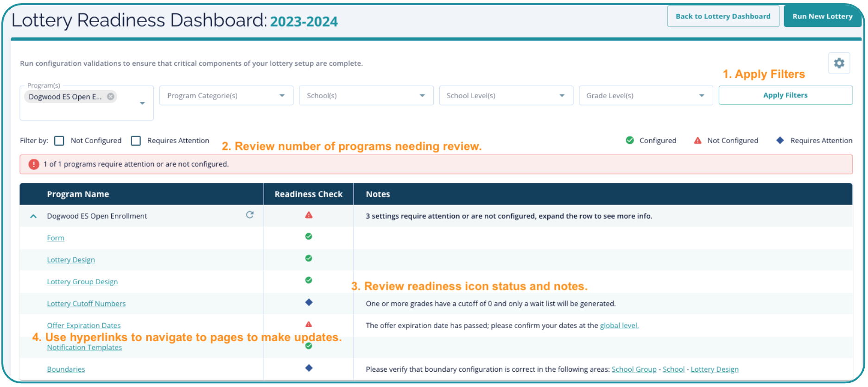Click the blue diamond icon for Boundaries row
Image resolution: width=868 pixels, height=387 pixels.
click(x=309, y=368)
